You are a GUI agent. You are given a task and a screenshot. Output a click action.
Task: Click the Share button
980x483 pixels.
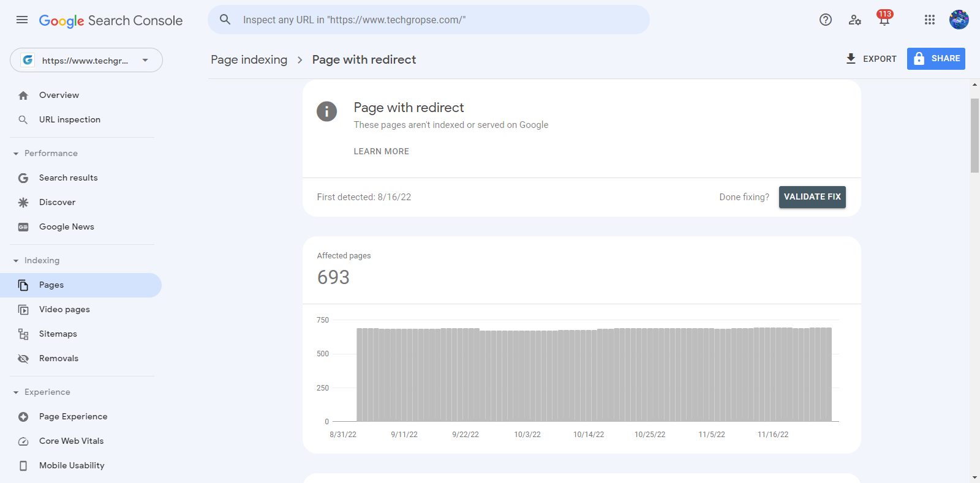tap(936, 59)
